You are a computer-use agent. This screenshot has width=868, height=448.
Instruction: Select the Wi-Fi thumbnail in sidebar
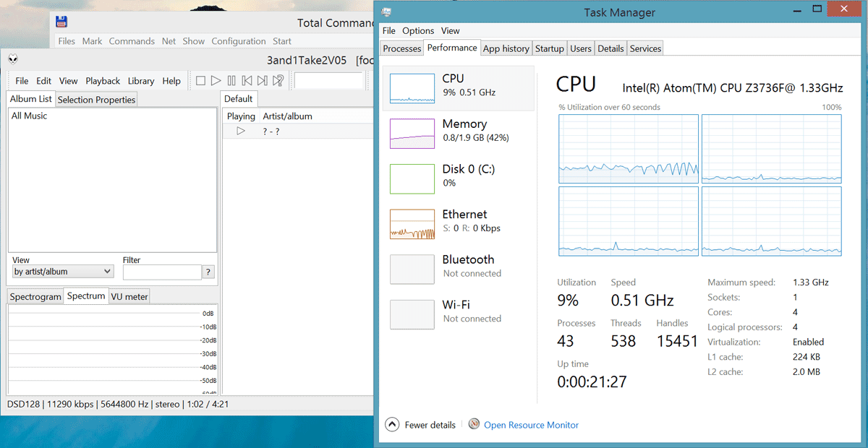412,314
